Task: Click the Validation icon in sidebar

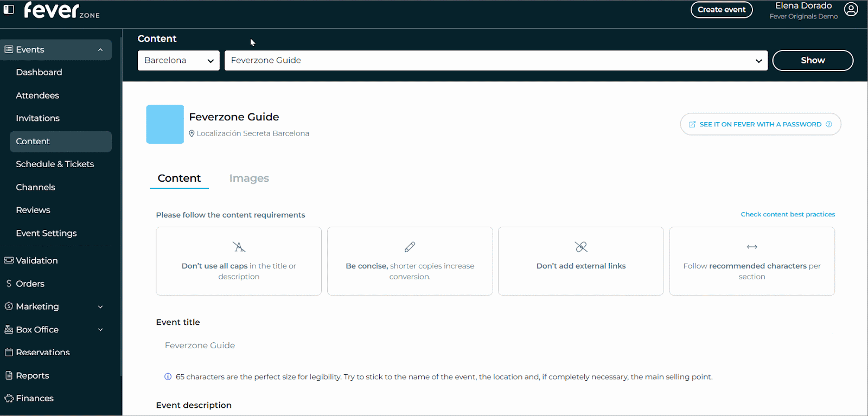Action: [x=9, y=260]
